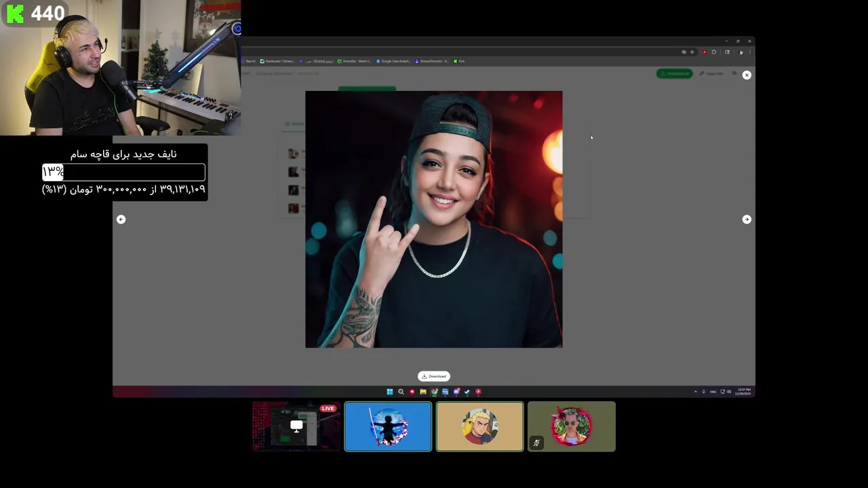Close the image lightbox with the X button
Screen dimensions: 868x488
pyautogui.click(x=747, y=75)
